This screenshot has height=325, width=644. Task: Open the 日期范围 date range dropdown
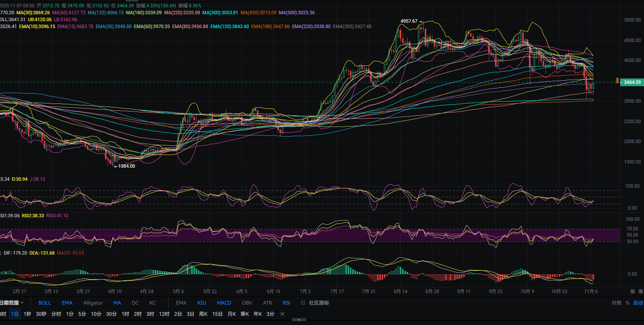tap(12, 303)
